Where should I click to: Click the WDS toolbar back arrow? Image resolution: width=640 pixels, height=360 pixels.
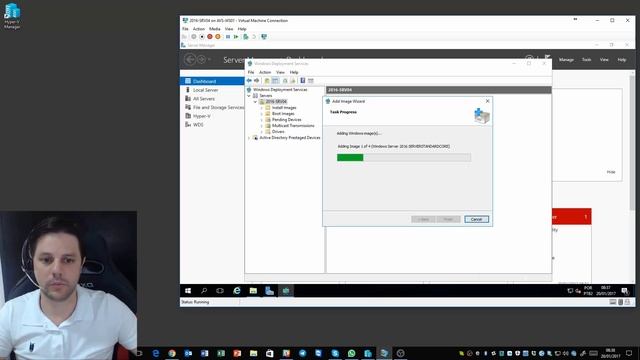(x=249, y=81)
